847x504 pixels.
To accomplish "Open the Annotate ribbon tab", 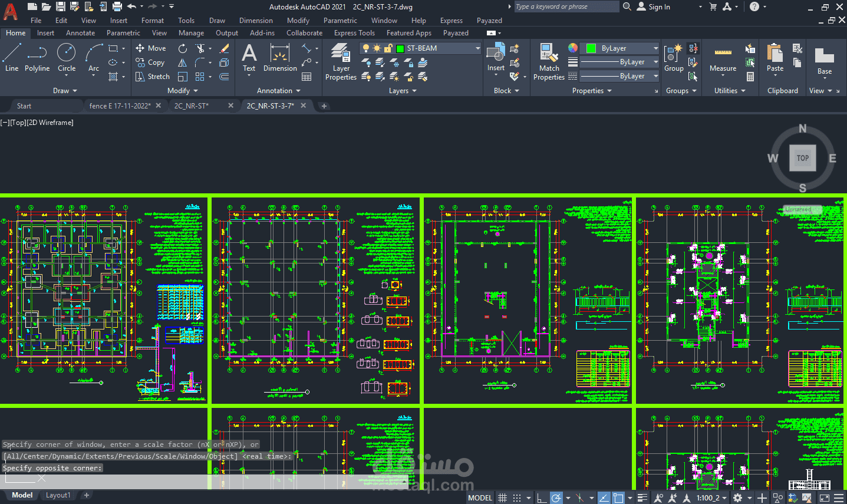I will tap(80, 33).
